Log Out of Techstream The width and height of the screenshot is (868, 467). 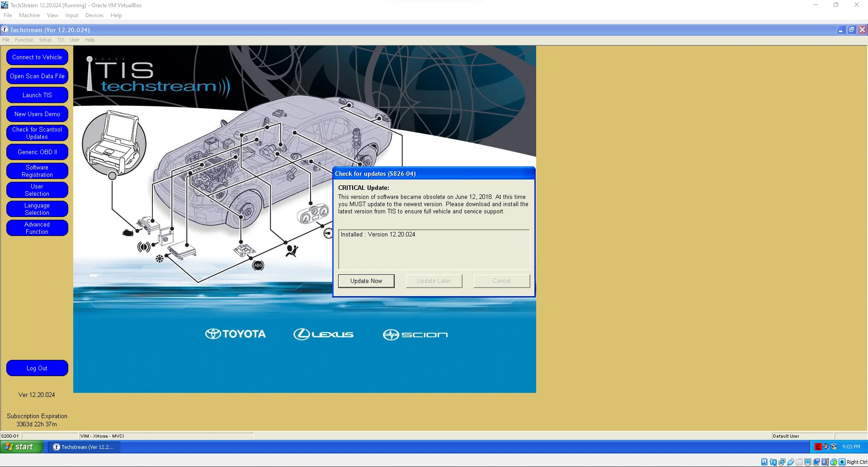point(37,368)
